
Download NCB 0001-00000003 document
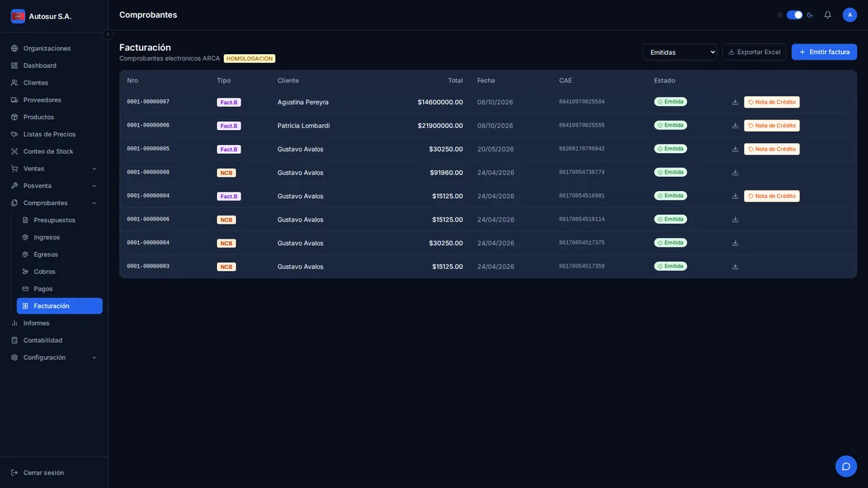(735, 266)
